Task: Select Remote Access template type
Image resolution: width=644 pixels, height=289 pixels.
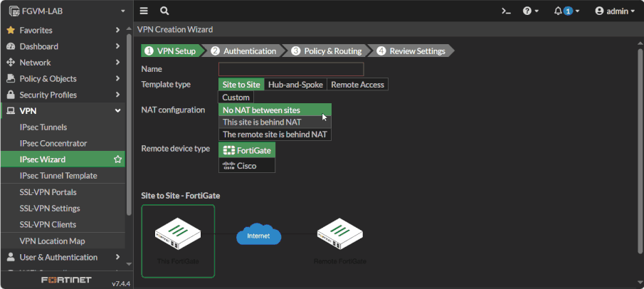Action: [x=358, y=85]
